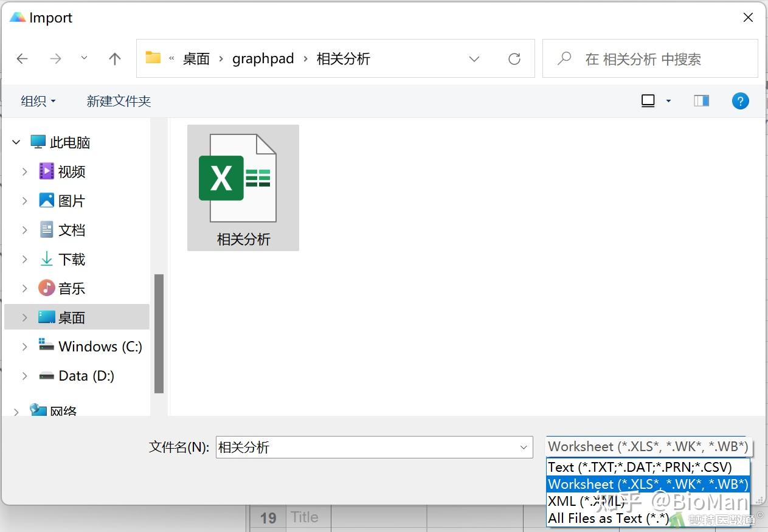This screenshot has width=768, height=532.
Task: Click the Forward navigation arrow
Action: click(55, 58)
